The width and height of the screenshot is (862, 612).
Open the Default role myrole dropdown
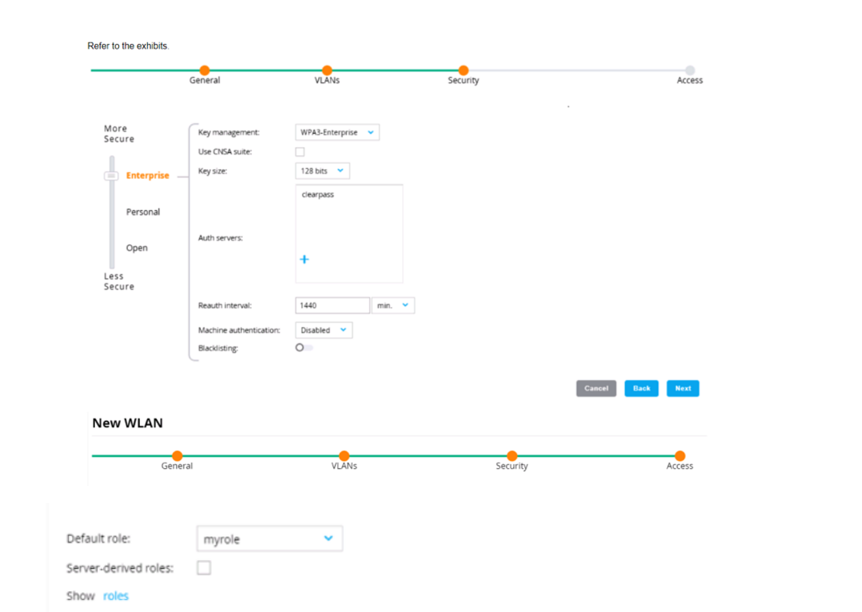click(x=269, y=538)
